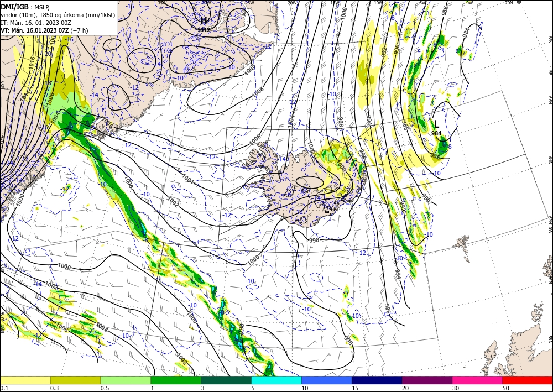Click the olive 0.3–0.5 legend color band

coord(75,380)
